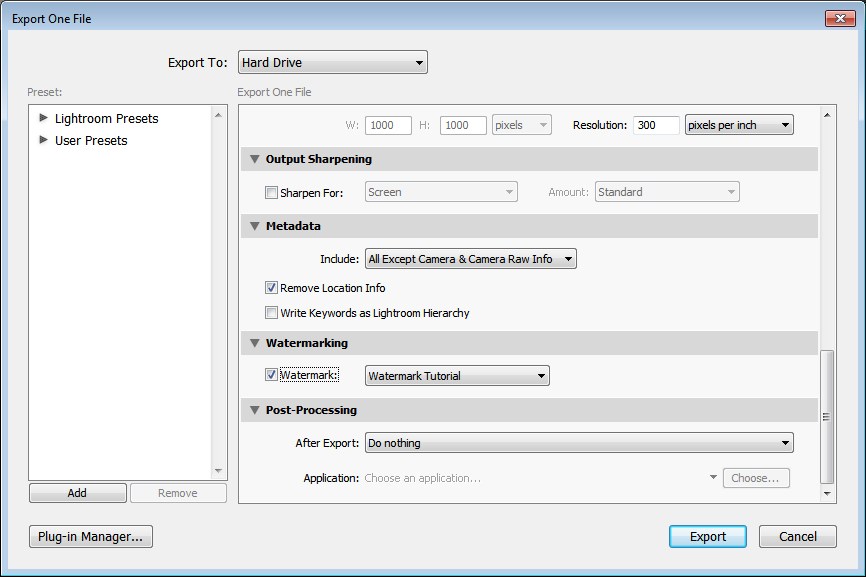Open the Export To dropdown

point(332,63)
